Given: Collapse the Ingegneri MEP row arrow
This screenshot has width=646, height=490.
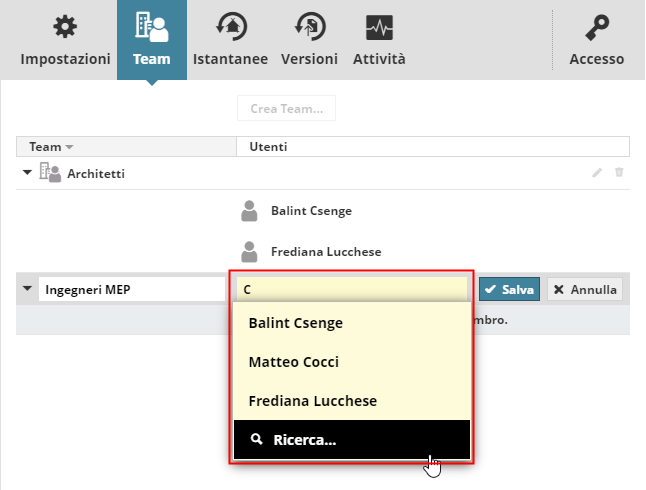Looking at the screenshot, I should pos(26,290).
